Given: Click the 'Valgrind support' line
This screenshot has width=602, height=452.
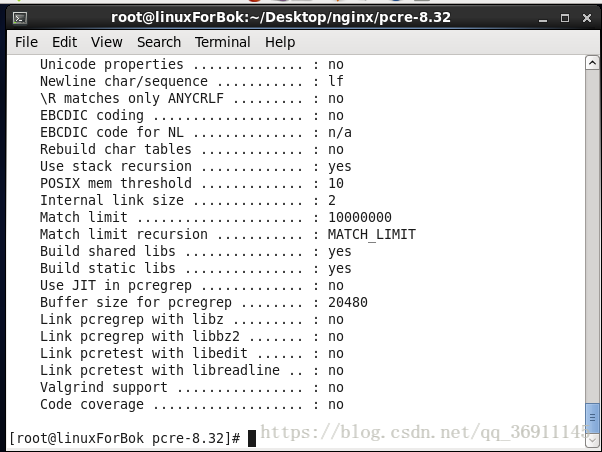Looking at the screenshot, I should point(192,387).
